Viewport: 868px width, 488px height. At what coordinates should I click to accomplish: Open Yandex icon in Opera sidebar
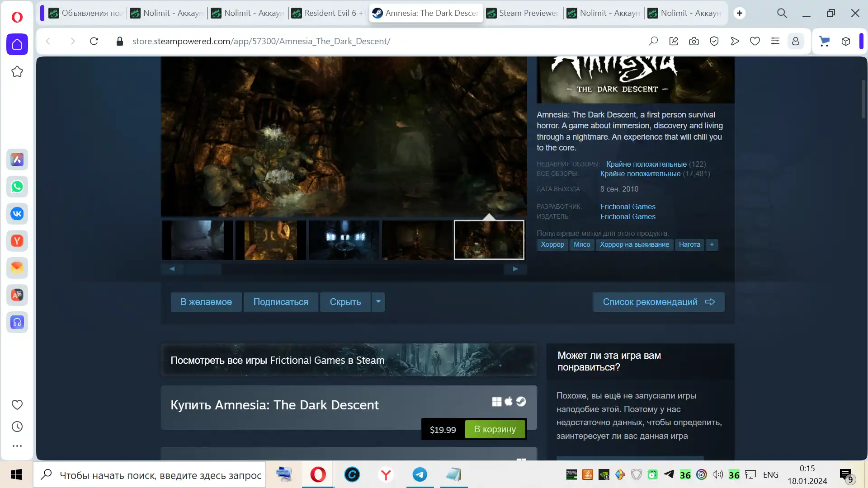click(17, 241)
